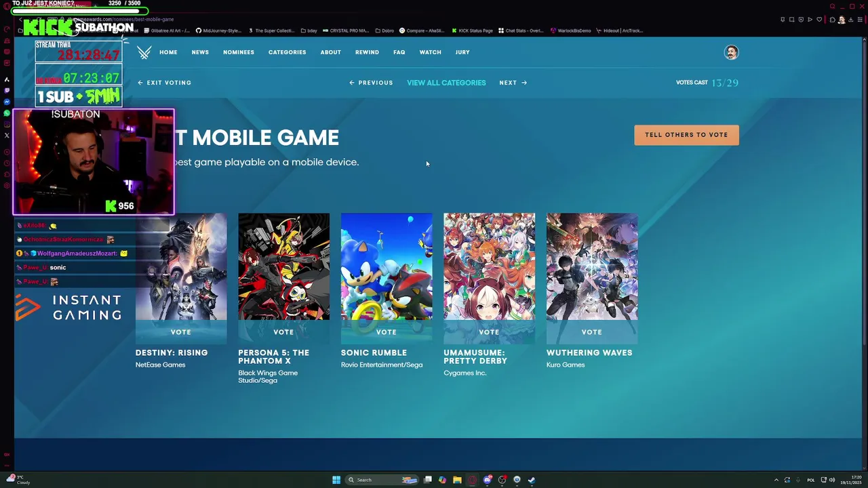Open the WATCH page
This screenshot has width=868, height=488.
pos(430,52)
